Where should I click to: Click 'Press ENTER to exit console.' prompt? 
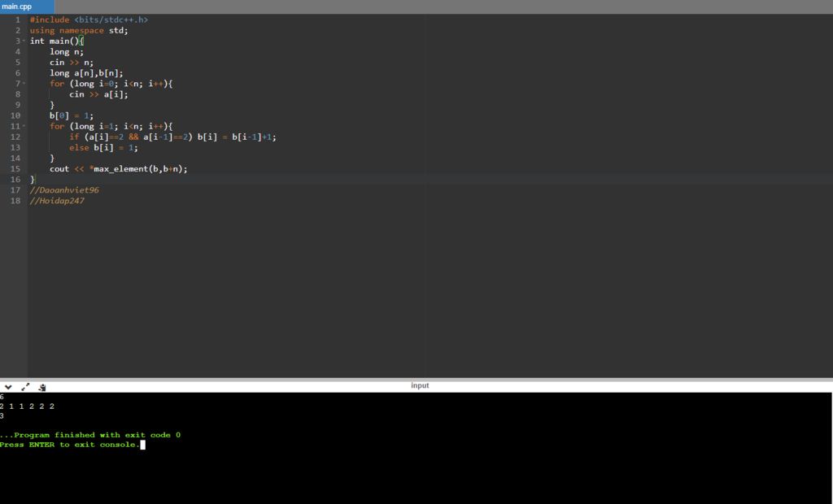tap(70, 445)
